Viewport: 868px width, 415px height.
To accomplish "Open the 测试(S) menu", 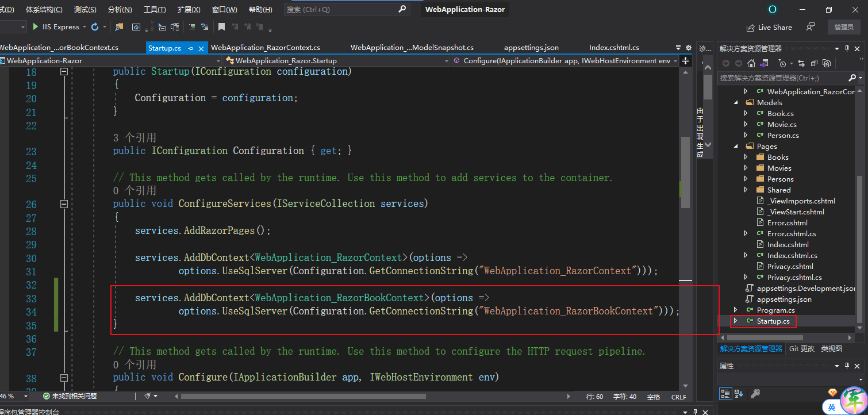I will (85, 10).
